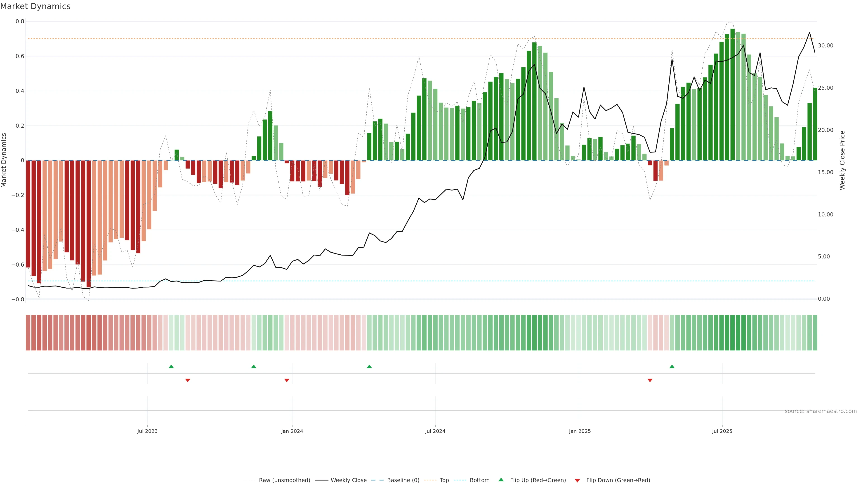Click the Jul 2024 x-axis label
Image resolution: width=868 pixels, height=488 pixels.
[435, 431]
